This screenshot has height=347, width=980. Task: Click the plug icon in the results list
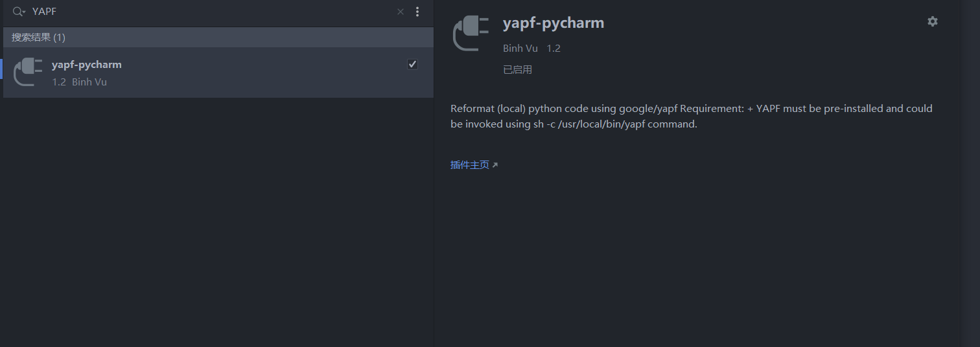(28, 72)
